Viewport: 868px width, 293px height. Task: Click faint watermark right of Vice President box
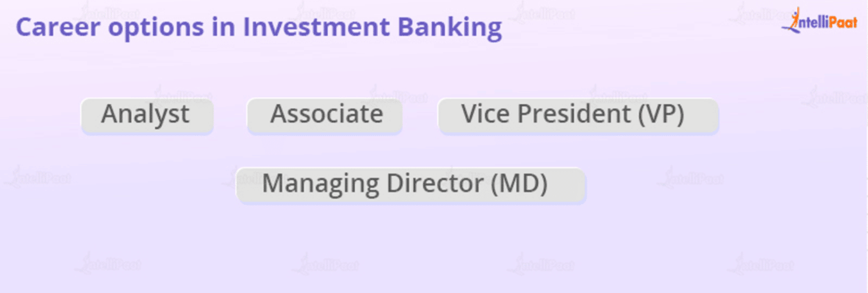(x=833, y=96)
